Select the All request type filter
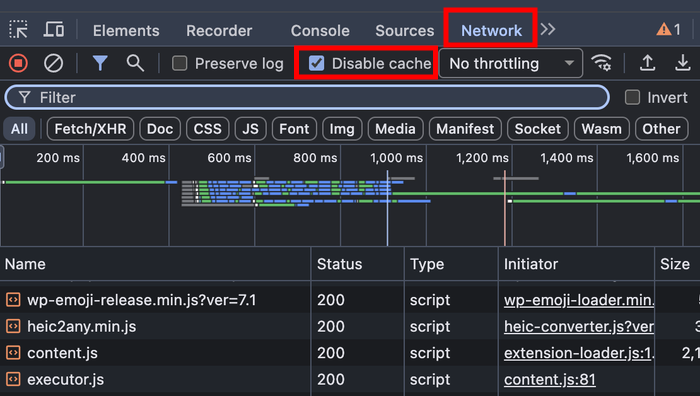700x396 pixels. point(19,129)
